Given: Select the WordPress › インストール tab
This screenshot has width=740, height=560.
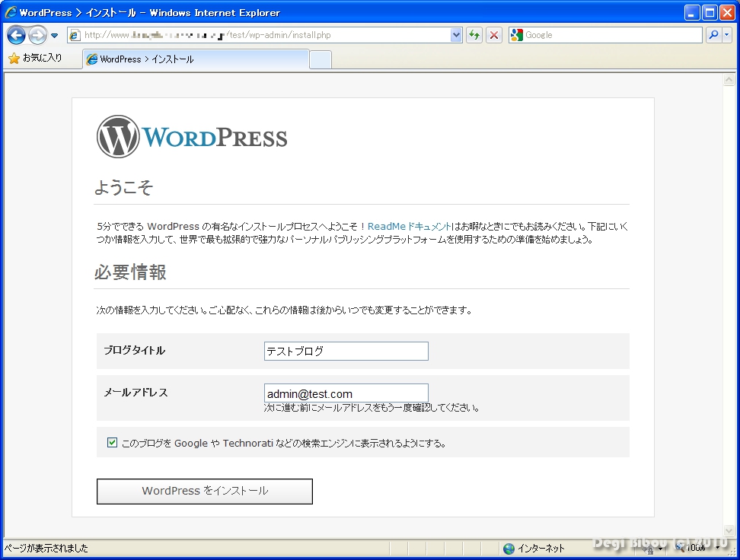Looking at the screenshot, I should click(x=195, y=59).
